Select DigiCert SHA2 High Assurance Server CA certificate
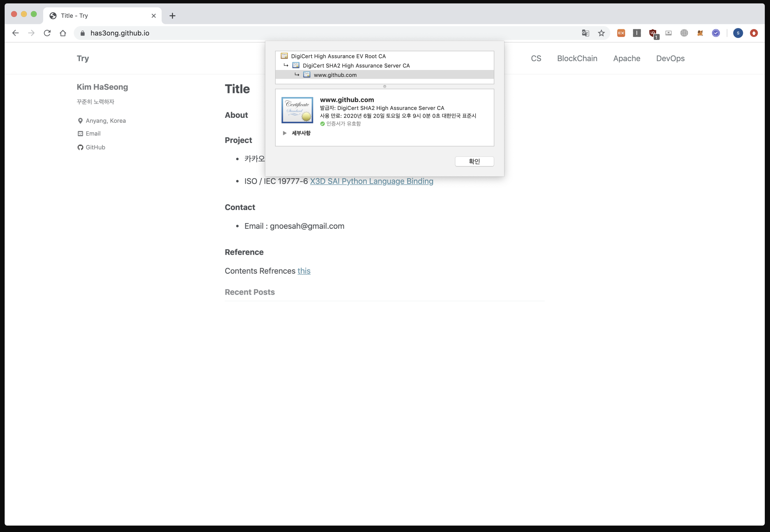The image size is (770, 532). click(x=356, y=66)
